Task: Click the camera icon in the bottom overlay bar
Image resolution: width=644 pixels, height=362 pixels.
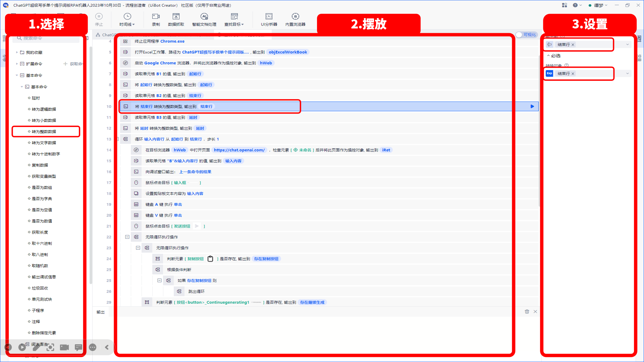Action: [x=64, y=347]
